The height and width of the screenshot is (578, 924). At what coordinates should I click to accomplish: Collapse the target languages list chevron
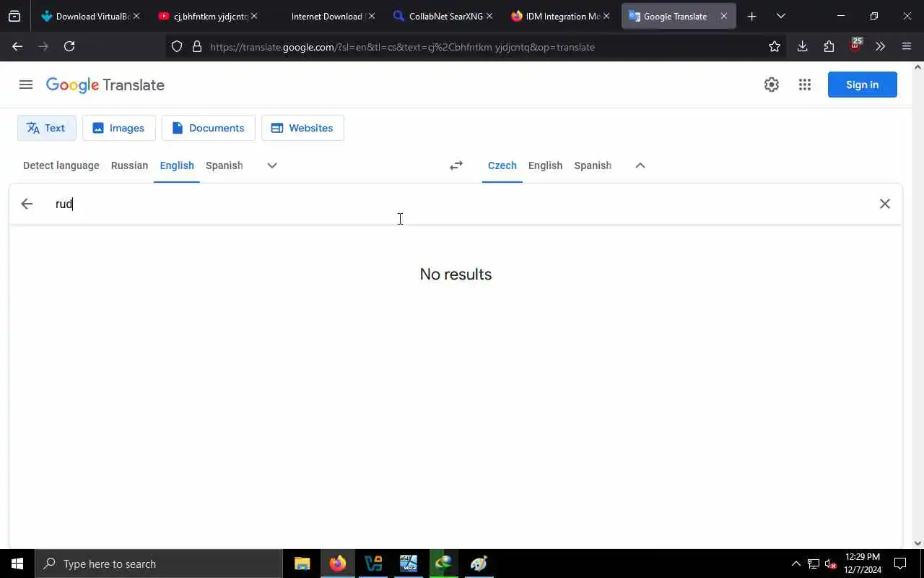click(640, 165)
